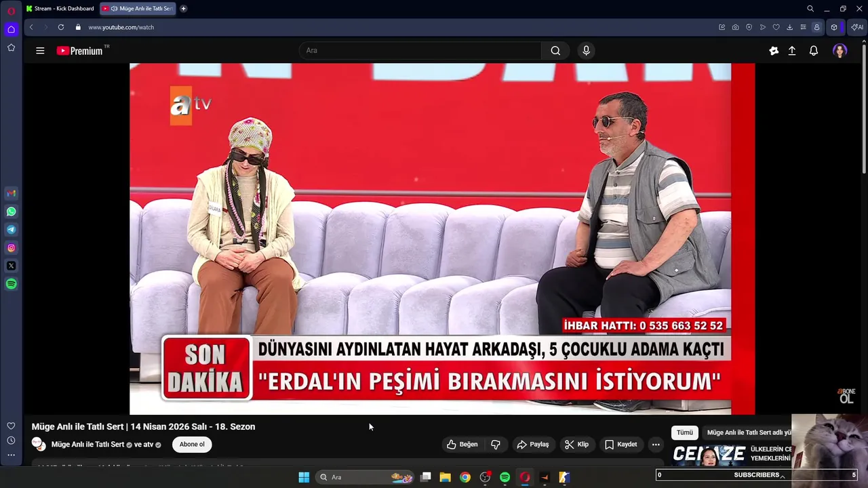This screenshot has width=868, height=488.
Task: Click the YouTube search magnifier button
Action: [555, 51]
